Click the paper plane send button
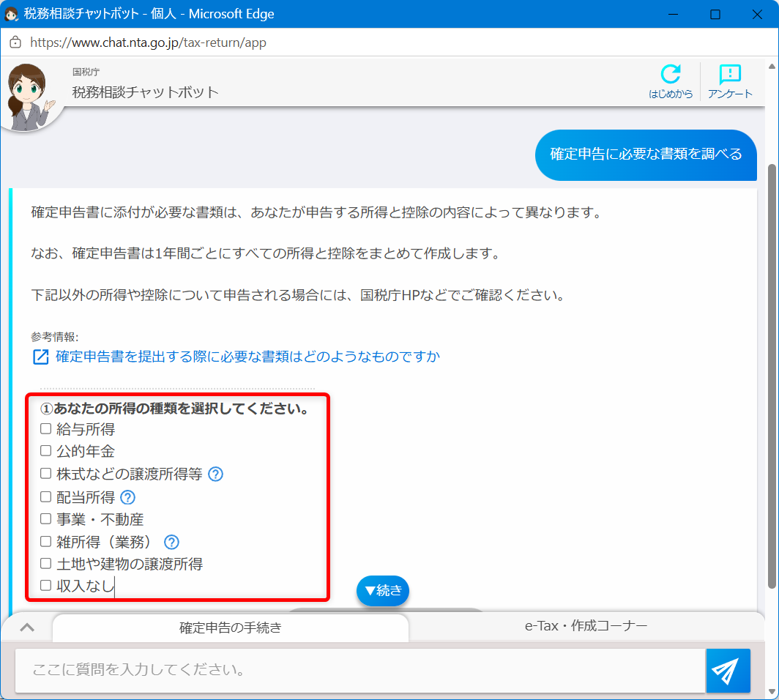The height and width of the screenshot is (700, 779). click(x=728, y=670)
